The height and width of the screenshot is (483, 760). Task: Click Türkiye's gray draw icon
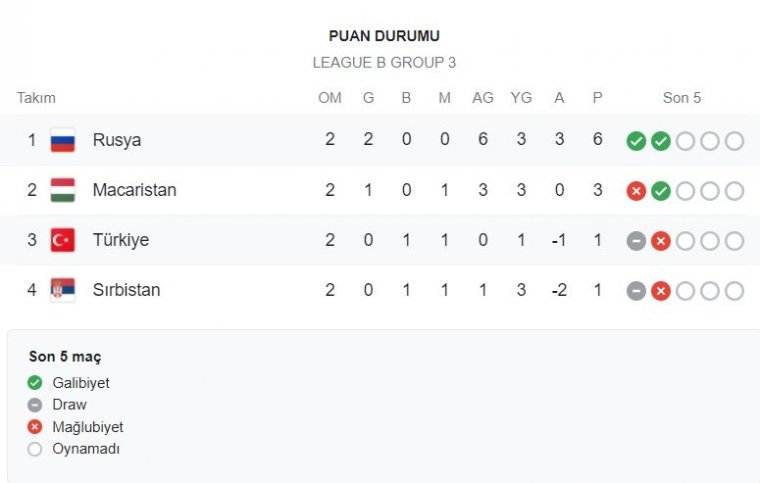coord(636,241)
